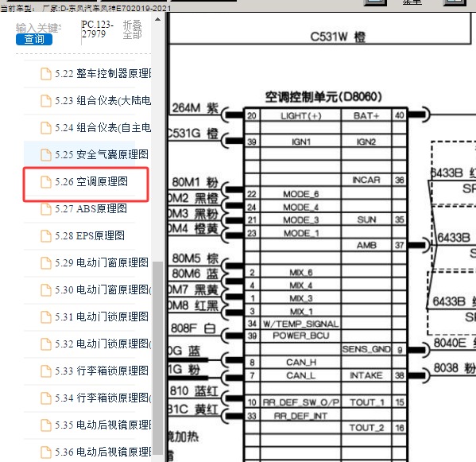Click the PC.123-27979 text label

(97, 29)
